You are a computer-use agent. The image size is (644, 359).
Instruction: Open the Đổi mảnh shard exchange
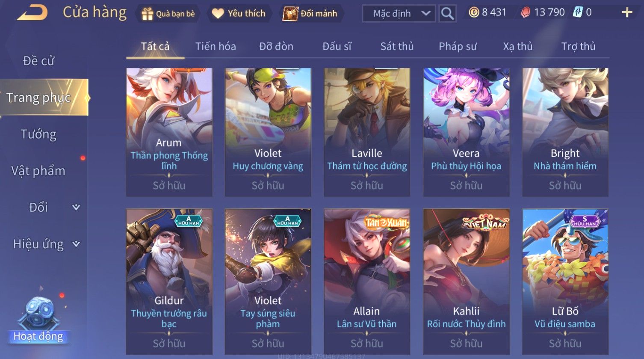pyautogui.click(x=311, y=14)
